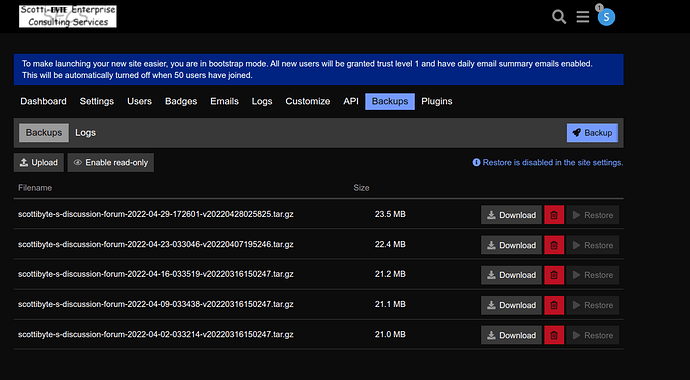Image resolution: width=690 pixels, height=380 pixels.
Task: Open the Emails admin tab
Action: pyautogui.click(x=224, y=101)
